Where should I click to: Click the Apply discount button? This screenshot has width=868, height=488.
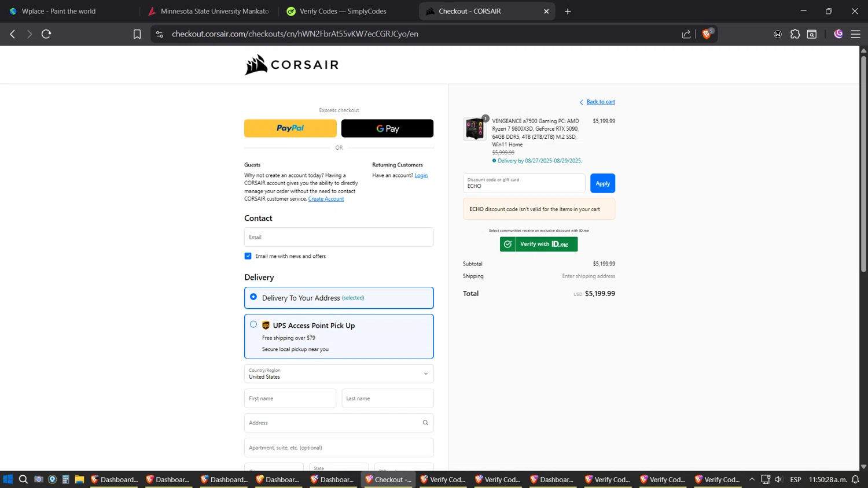[602, 183]
